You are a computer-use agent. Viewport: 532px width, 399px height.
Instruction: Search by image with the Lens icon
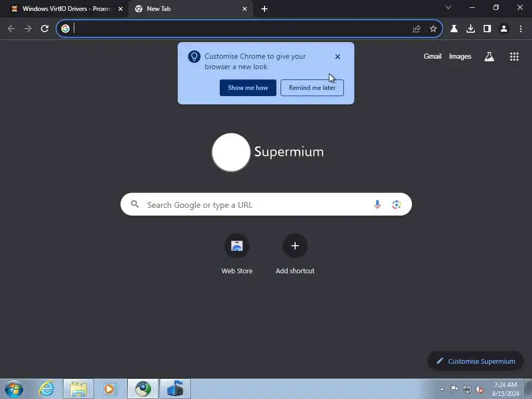pos(396,205)
